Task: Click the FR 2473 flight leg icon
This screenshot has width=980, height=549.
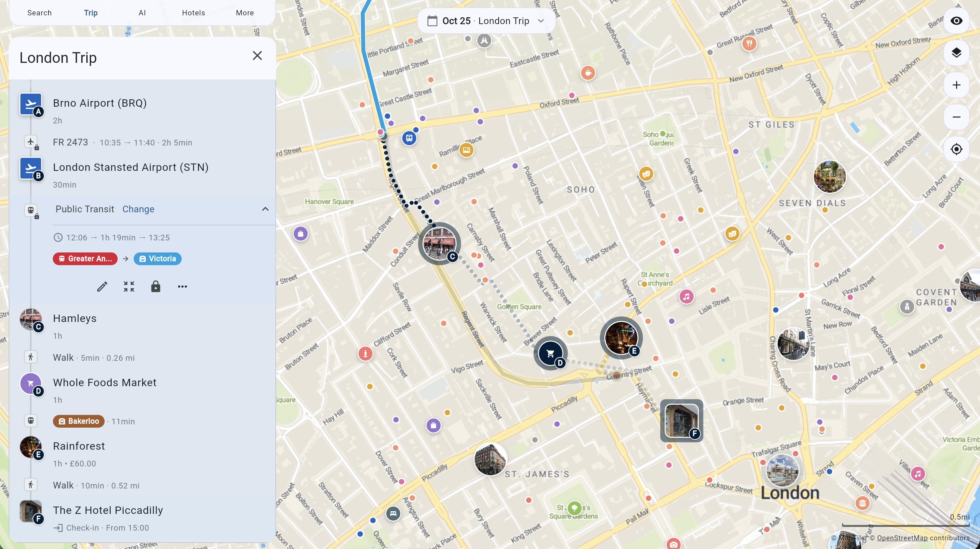Action: 31,141
